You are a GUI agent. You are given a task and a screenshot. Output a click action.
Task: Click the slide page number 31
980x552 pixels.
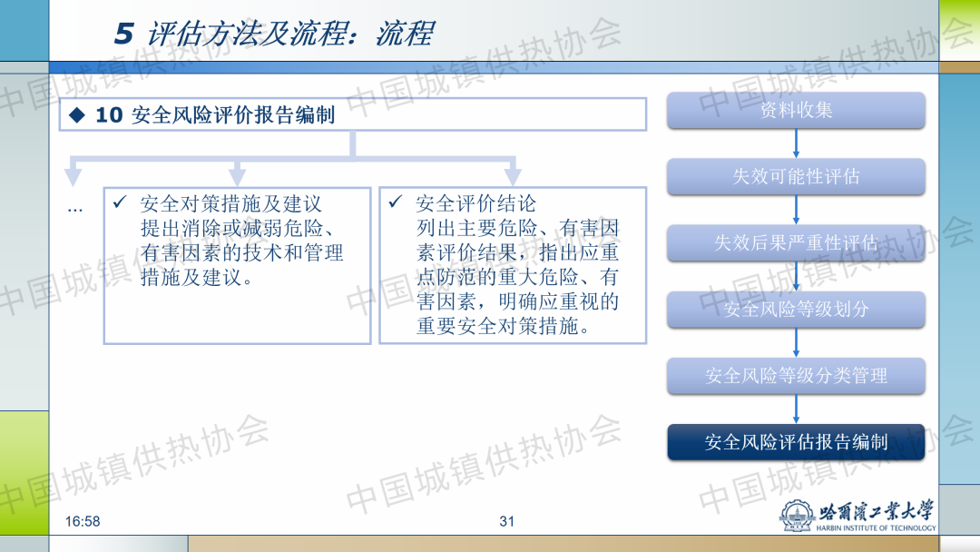[x=506, y=521]
